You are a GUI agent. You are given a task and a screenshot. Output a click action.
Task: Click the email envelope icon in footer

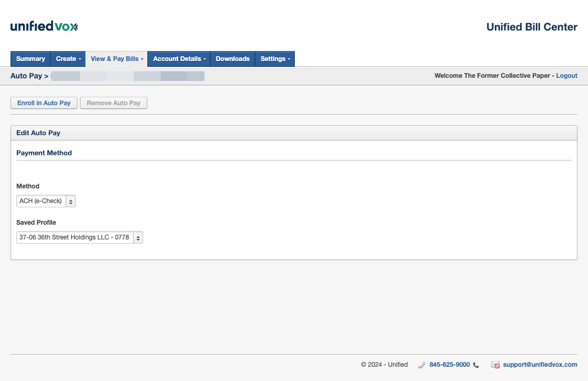[x=495, y=365]
